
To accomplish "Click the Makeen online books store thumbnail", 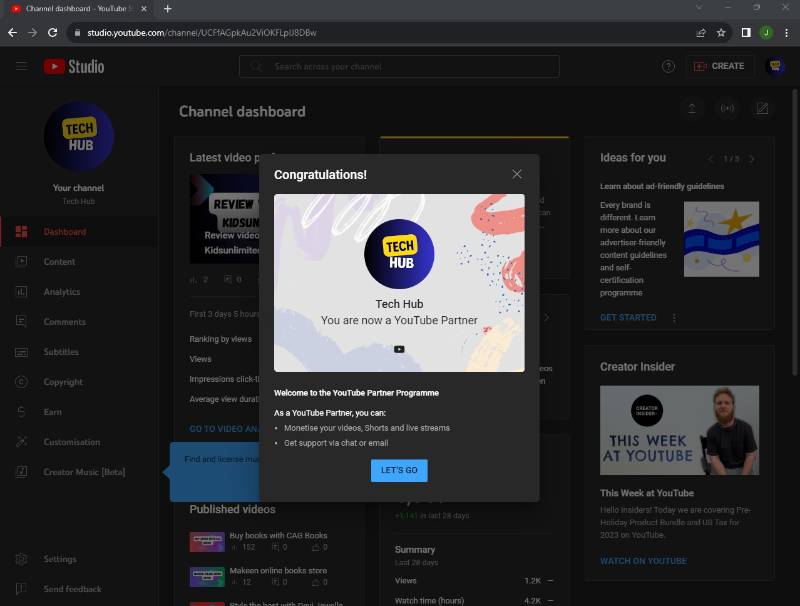I will tap(207, 577).
